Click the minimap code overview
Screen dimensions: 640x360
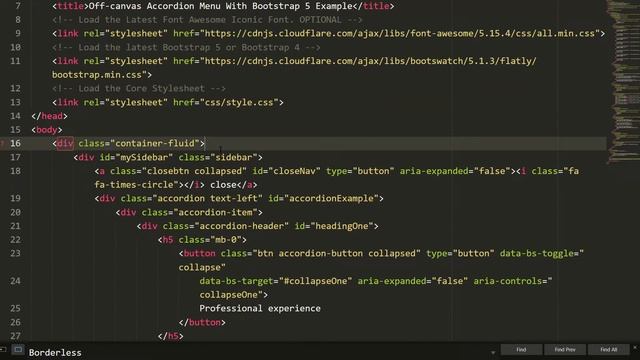click(x=623, y=82)
